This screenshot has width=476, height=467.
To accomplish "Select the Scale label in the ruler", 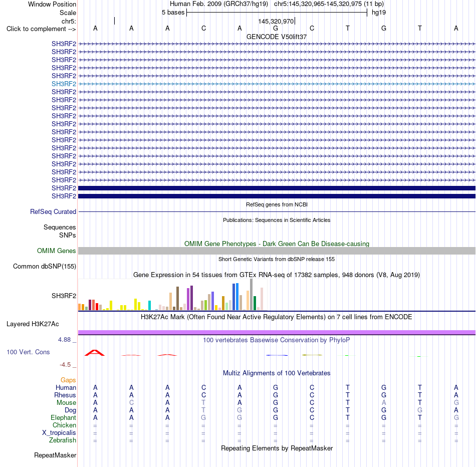I will pos(68,13).
